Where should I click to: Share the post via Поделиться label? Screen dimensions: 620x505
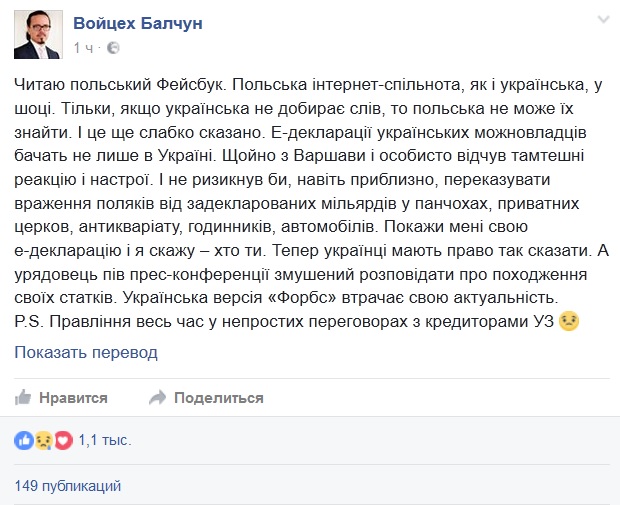click(x=219, y=398)
